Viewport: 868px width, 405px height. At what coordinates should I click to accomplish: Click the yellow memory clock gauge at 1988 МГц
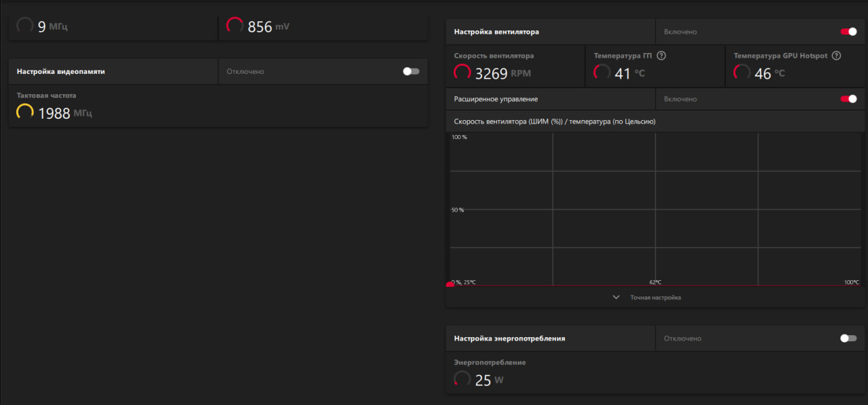pos(25,113)
